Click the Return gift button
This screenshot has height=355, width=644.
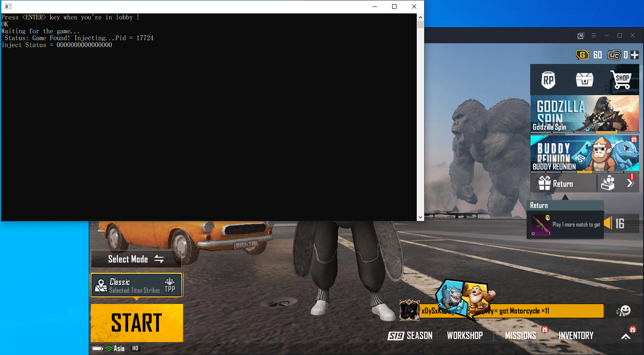click(563, 183)
